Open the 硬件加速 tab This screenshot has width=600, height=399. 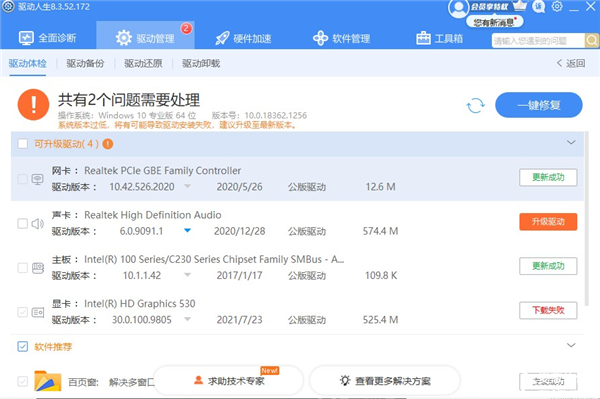click(243, 39)
